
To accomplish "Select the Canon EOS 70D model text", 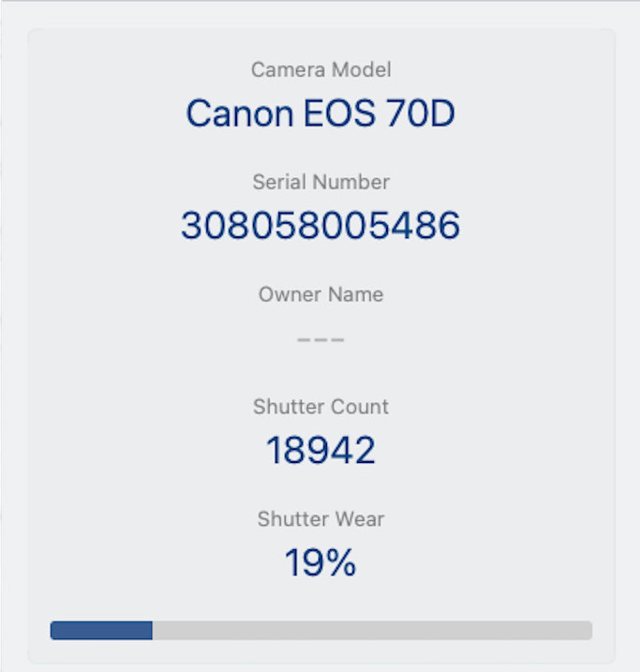I will point(320,113).
